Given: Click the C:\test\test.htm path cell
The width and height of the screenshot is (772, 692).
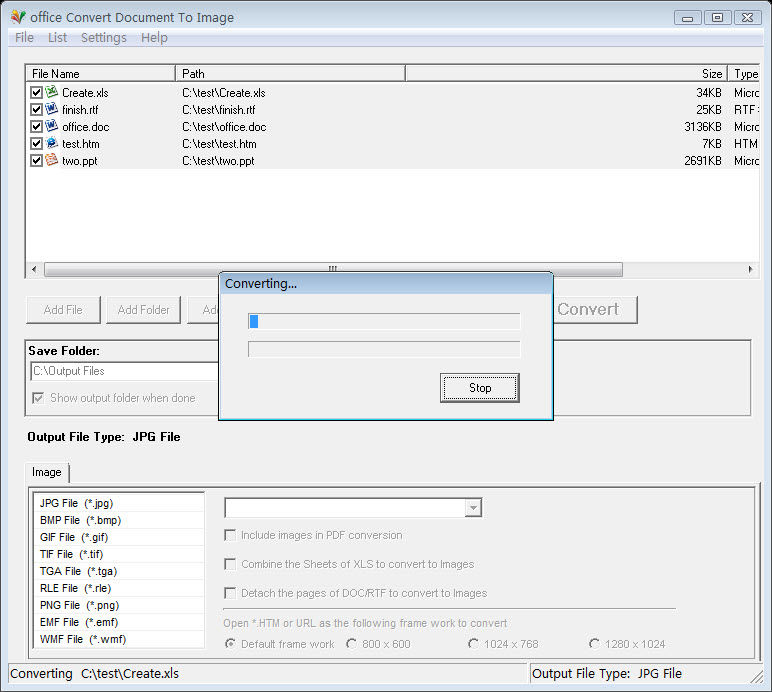Looking at the screenshot, I should coord(219,144).
